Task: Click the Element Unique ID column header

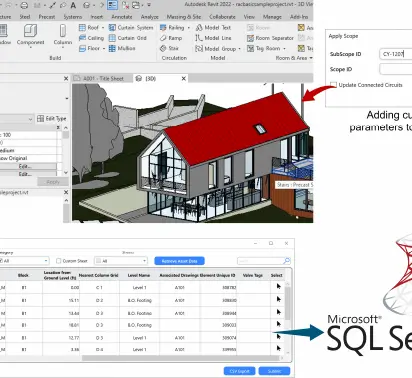Action: [x=218, y=275]
